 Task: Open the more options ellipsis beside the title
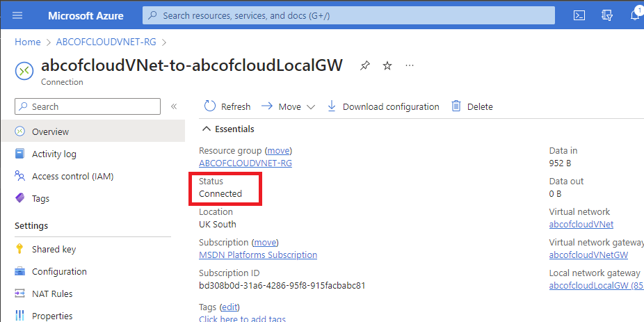coord(410,65)
